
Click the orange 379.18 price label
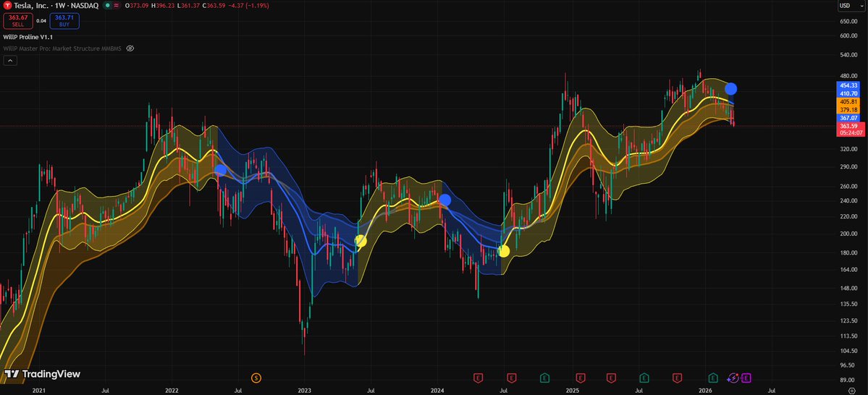[x=848, y=110]
